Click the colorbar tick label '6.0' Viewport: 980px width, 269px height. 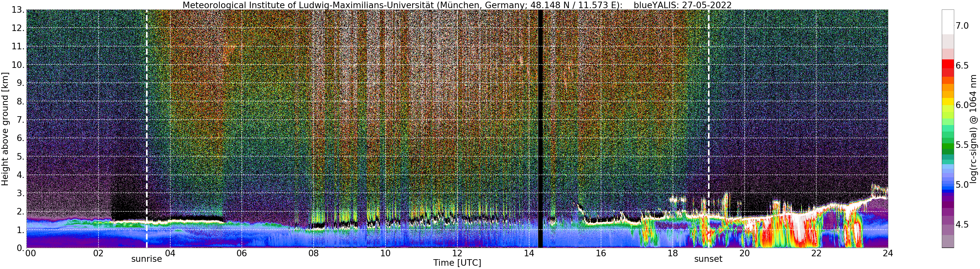(x=962, y=105)
